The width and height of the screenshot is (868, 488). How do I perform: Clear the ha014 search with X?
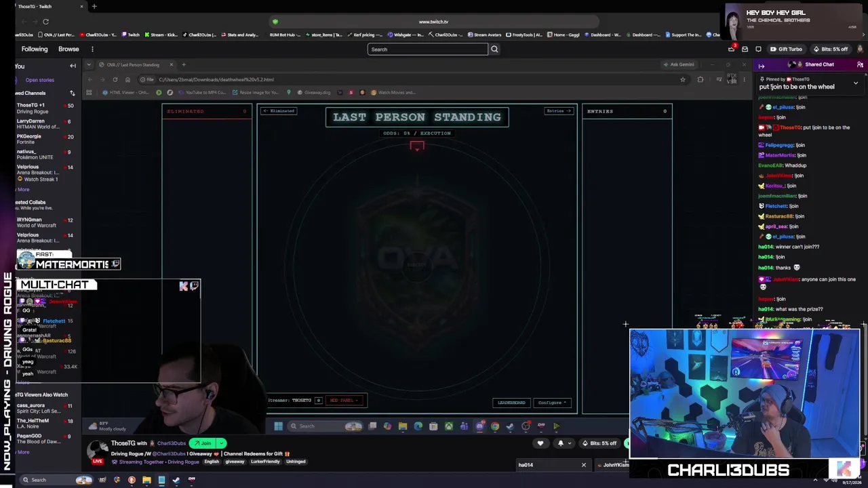click(583, 465)
